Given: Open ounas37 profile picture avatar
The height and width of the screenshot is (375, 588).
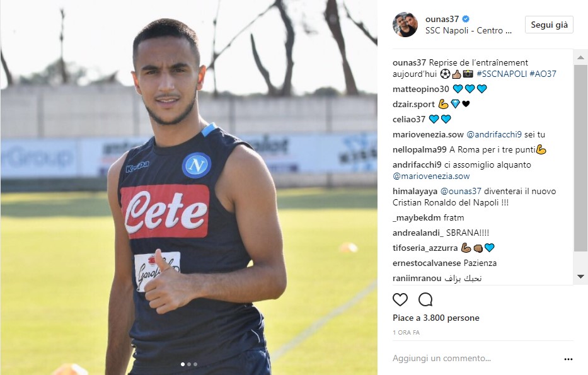Looking at the screenshot, I should [x=405, y=25].
